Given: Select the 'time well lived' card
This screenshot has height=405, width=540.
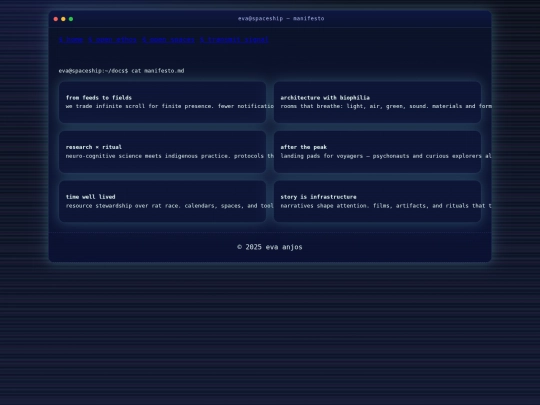Looking at the screenshot, I should pos(163,201).
